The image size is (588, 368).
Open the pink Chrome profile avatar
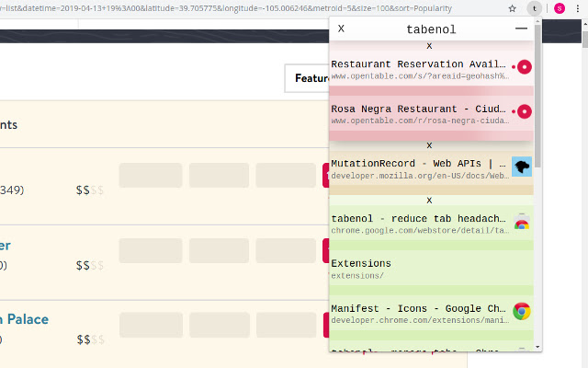pyautogui.click(x=560, y=8)
